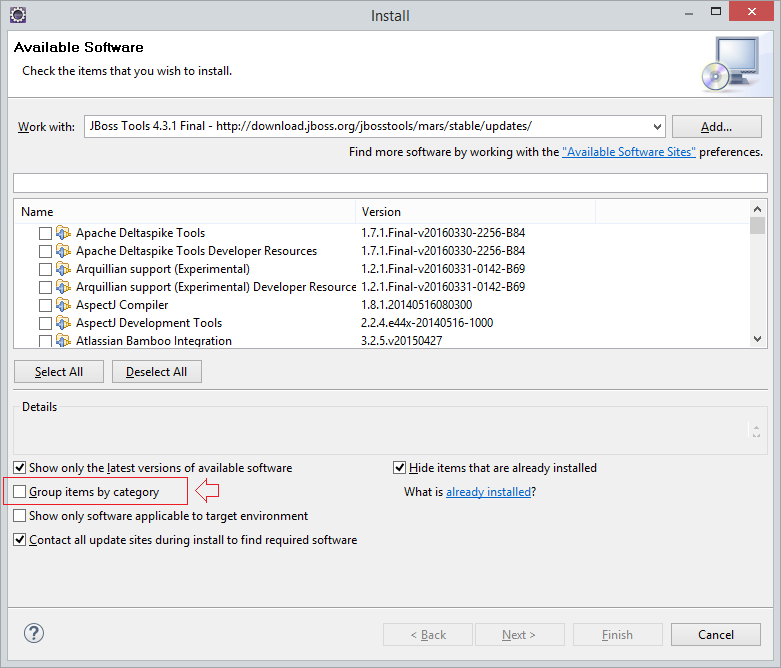Check the AspectJ Development Tools checkbox
Viewport: 781px width, 668px height.
tap(45, 323)
